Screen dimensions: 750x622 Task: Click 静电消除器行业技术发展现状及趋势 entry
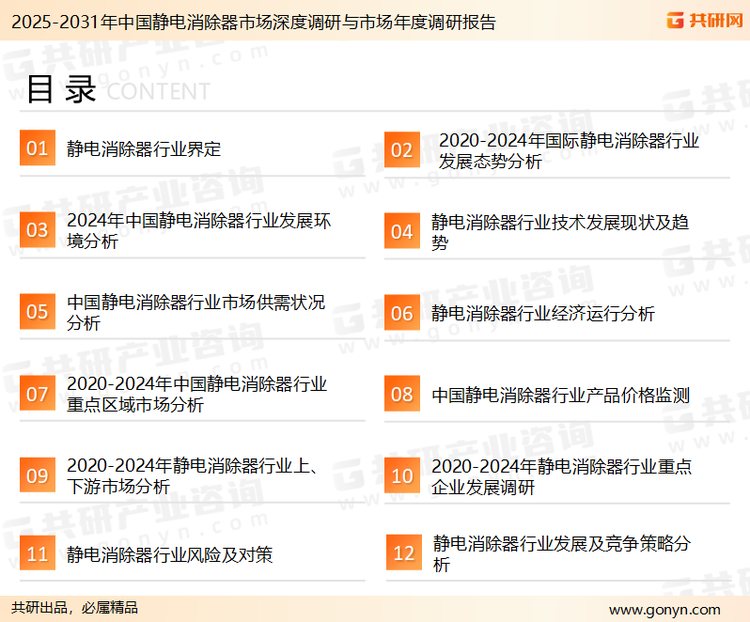(x=560, y=231)
